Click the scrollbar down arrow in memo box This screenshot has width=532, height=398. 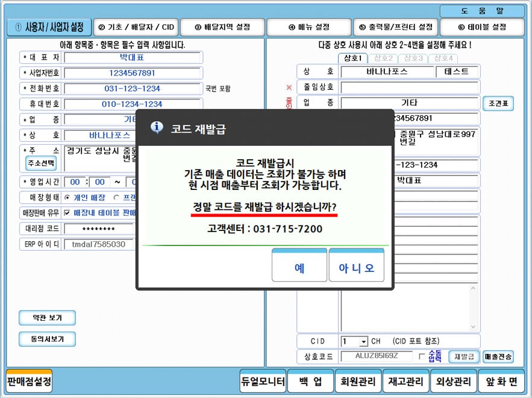point(473,327)
